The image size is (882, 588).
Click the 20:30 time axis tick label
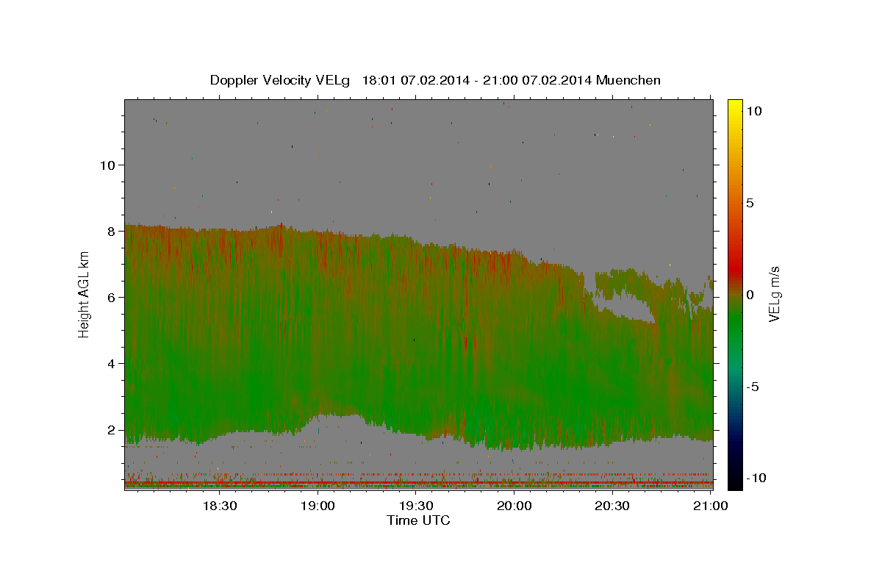(x=613, y=506)
